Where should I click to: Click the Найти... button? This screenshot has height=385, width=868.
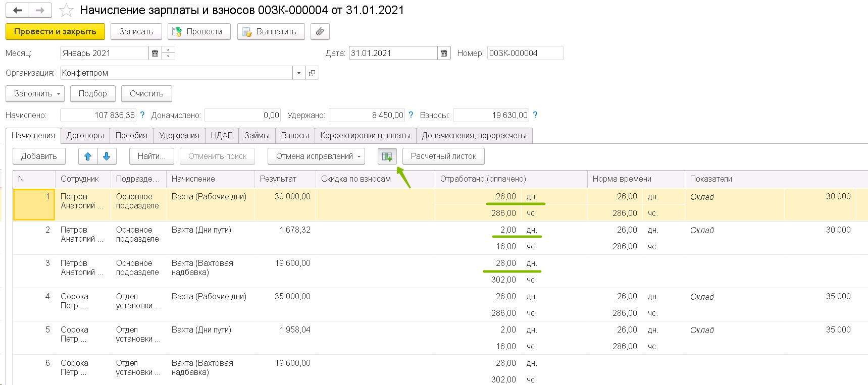(x=151, y=156)
